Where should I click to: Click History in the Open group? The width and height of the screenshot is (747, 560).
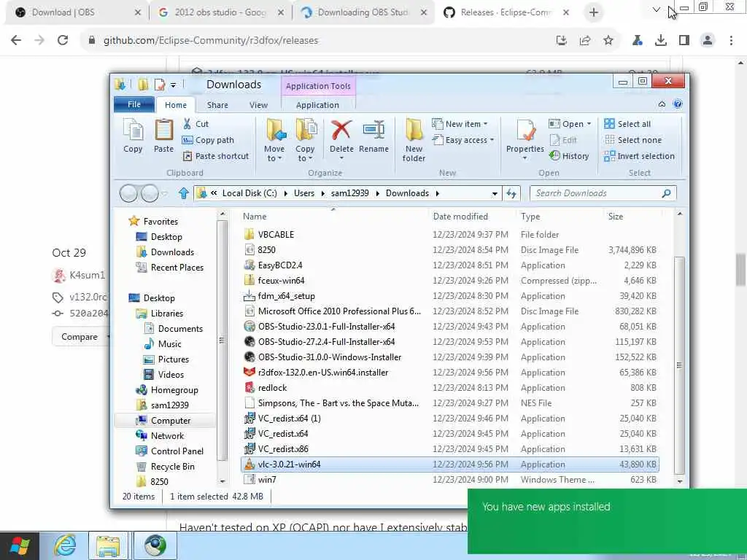pos(569,156)
